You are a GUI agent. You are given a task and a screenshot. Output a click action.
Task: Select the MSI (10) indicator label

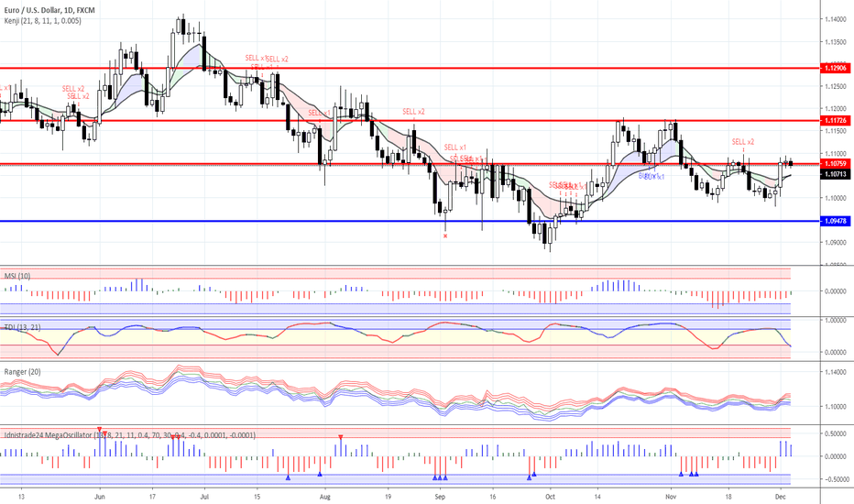click(16, 275)
